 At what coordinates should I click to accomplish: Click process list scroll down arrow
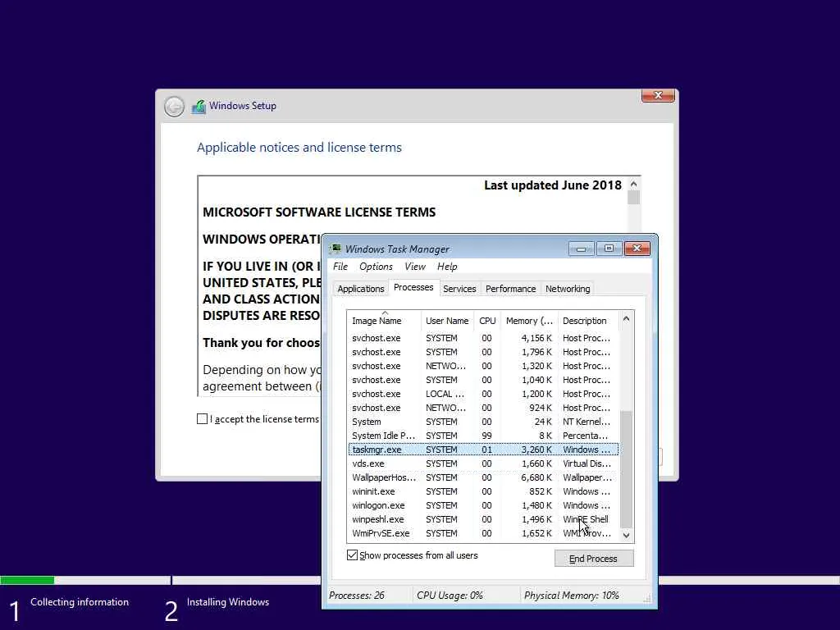626,535
